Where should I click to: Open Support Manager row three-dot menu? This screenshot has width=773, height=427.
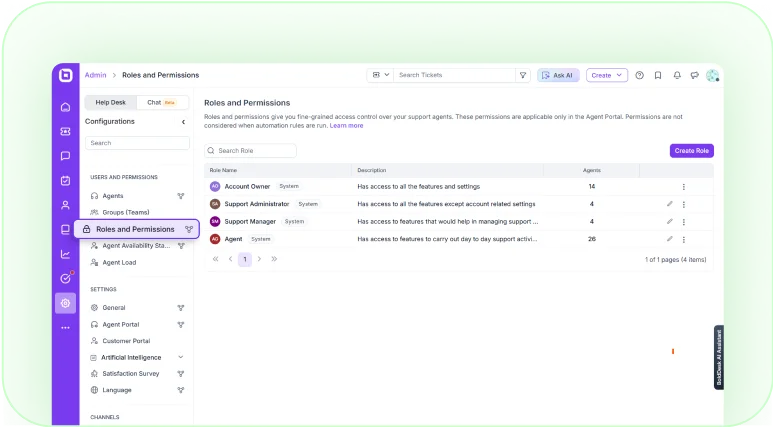coord(684,222)
